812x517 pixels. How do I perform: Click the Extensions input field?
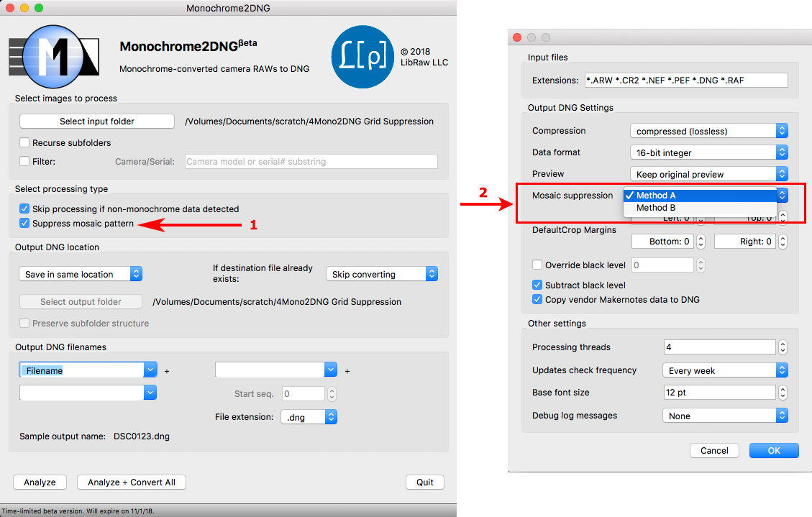pos(685,81)
